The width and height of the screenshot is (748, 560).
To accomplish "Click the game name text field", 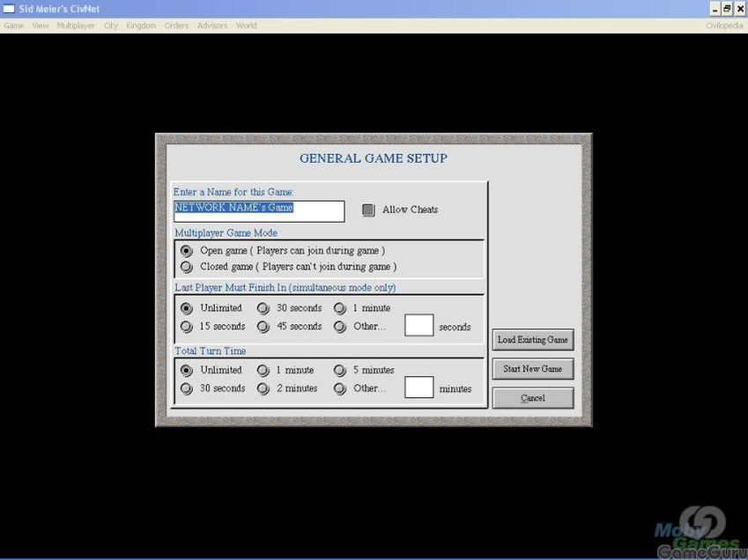I will coord(259,211).
